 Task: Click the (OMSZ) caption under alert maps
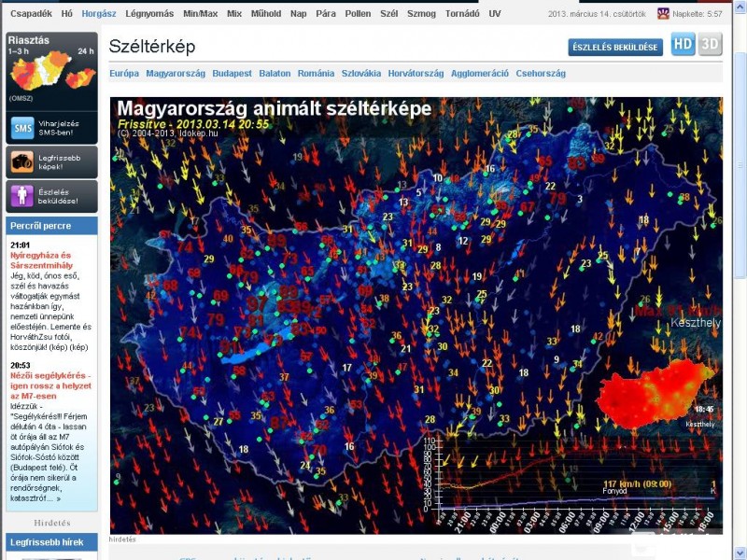point(21,99)
